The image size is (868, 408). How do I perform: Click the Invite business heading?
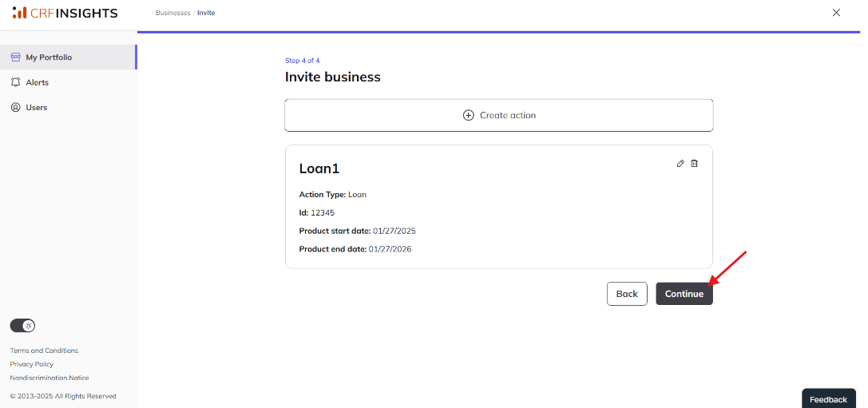click(333, 77)
